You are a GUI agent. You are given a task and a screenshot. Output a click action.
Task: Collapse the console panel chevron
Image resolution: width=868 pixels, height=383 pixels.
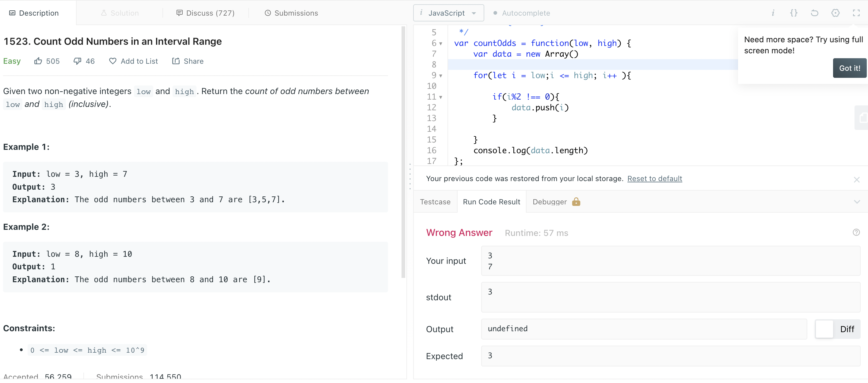pos(857,201)
